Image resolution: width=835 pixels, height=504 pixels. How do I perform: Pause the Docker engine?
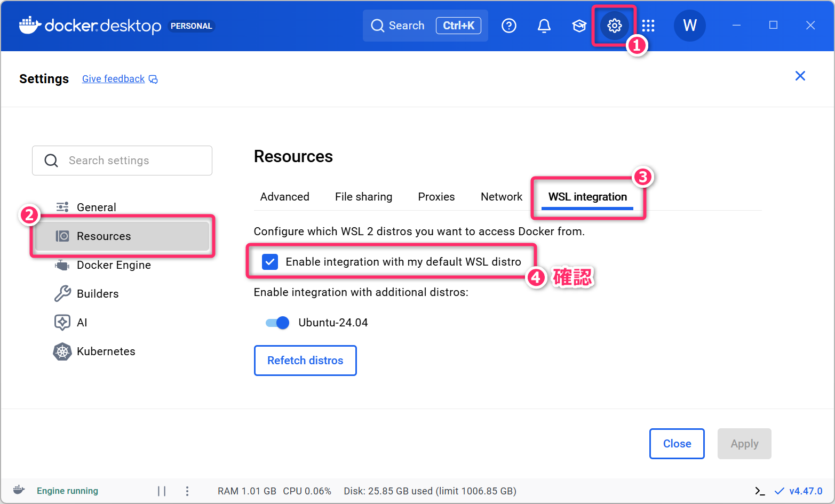(162, 491)
